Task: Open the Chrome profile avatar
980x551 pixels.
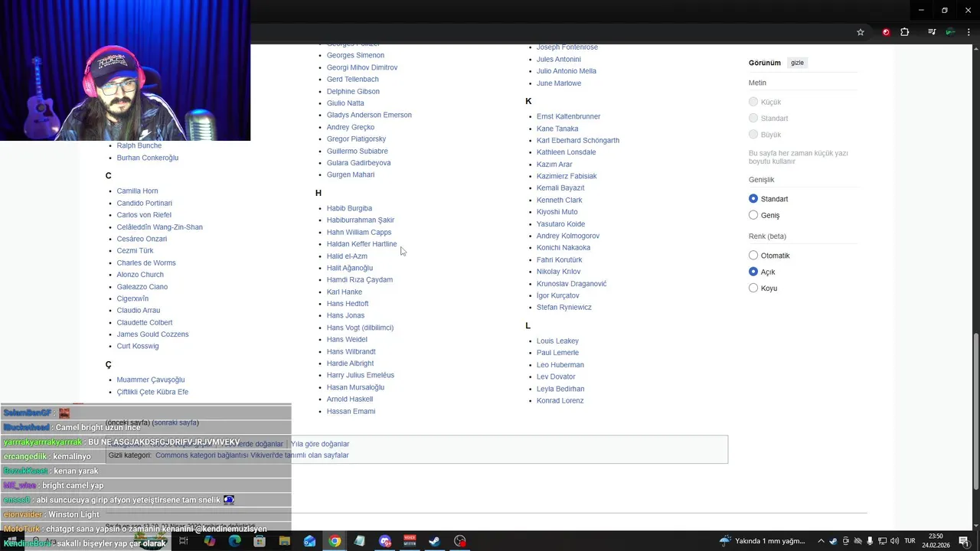Action: click(x=950, y=32)
